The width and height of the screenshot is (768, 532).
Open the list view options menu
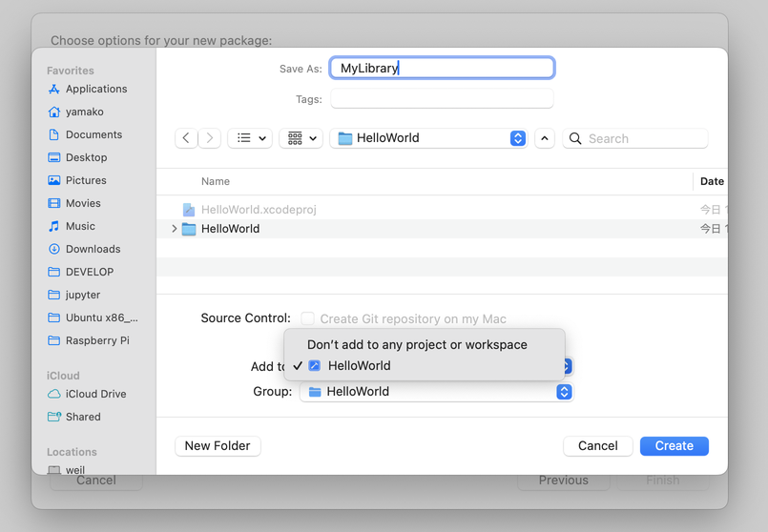(x=253, y=138)
